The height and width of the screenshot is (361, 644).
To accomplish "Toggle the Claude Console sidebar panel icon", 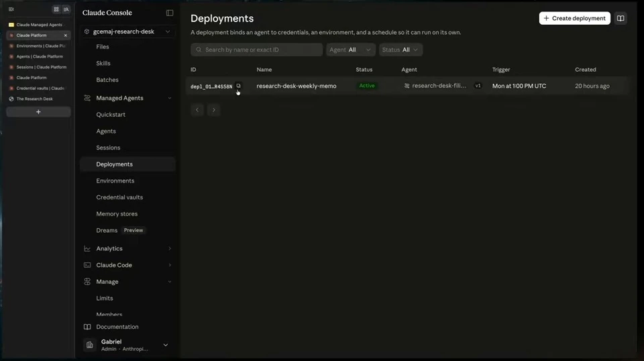I will tap(170, 13).
